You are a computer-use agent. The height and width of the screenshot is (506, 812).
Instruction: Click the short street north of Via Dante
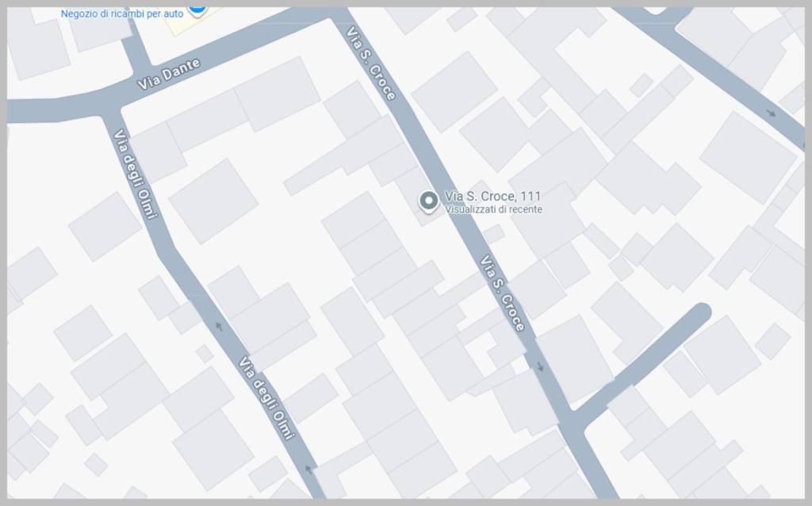(135, 51)
